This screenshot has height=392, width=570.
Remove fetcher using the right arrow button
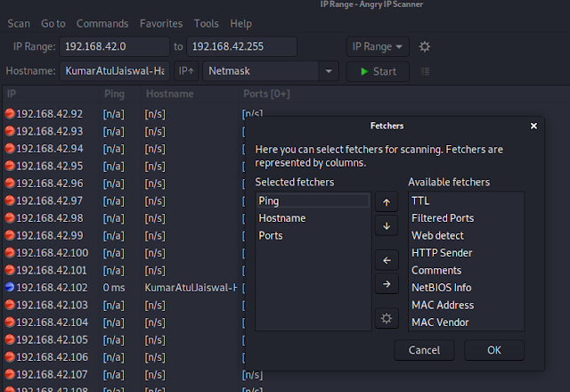[x=387, y=283]
